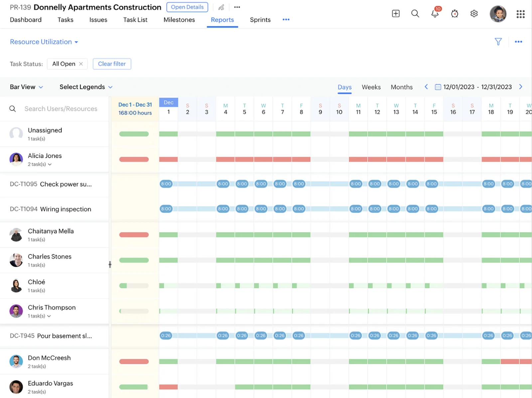Click 0:26 bubble on Dec 4 for DC-T945

coord(223,336)
